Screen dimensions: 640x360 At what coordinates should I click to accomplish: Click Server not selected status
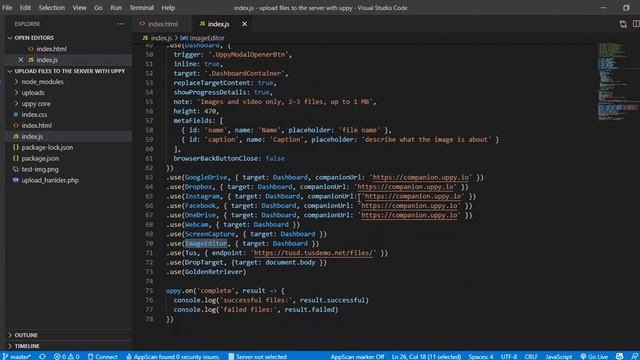click(257, 356)
